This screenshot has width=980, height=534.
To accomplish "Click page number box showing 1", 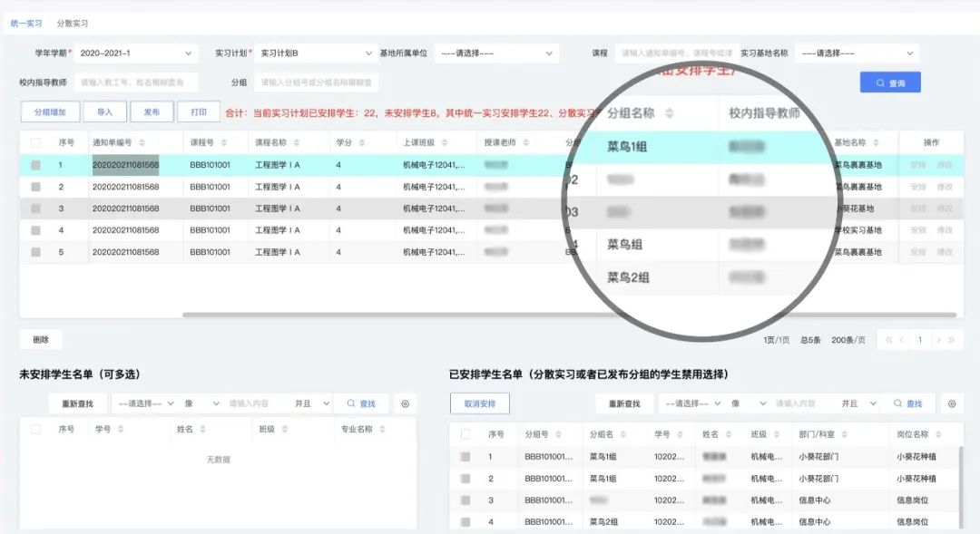I will click(919, 340).
